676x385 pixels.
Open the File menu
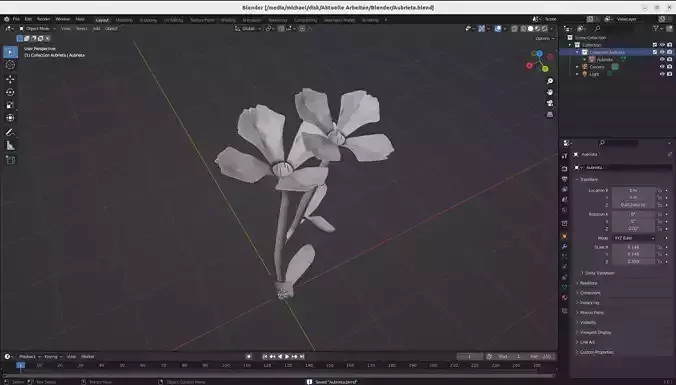16,19
